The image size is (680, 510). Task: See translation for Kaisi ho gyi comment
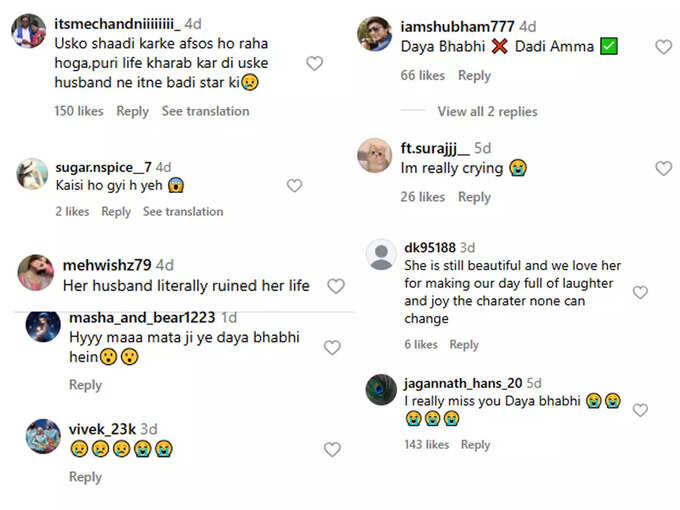click(183, 211)
